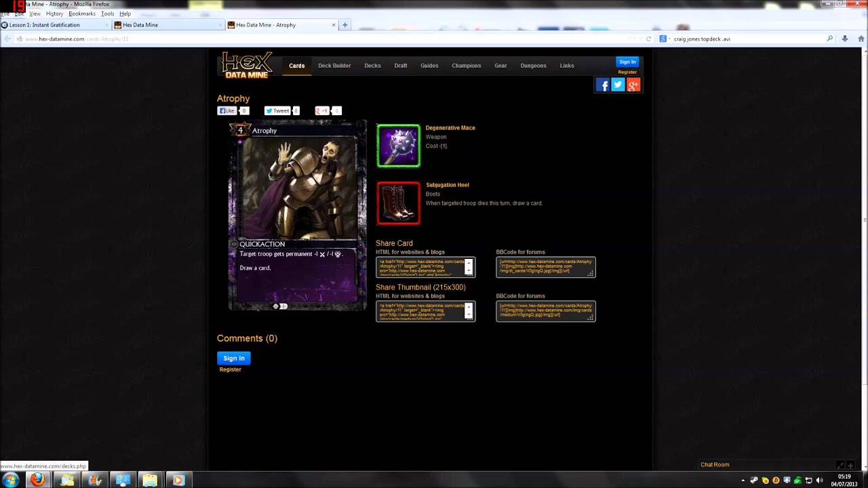Click Sign In under Comments

(x=234, y=358)
